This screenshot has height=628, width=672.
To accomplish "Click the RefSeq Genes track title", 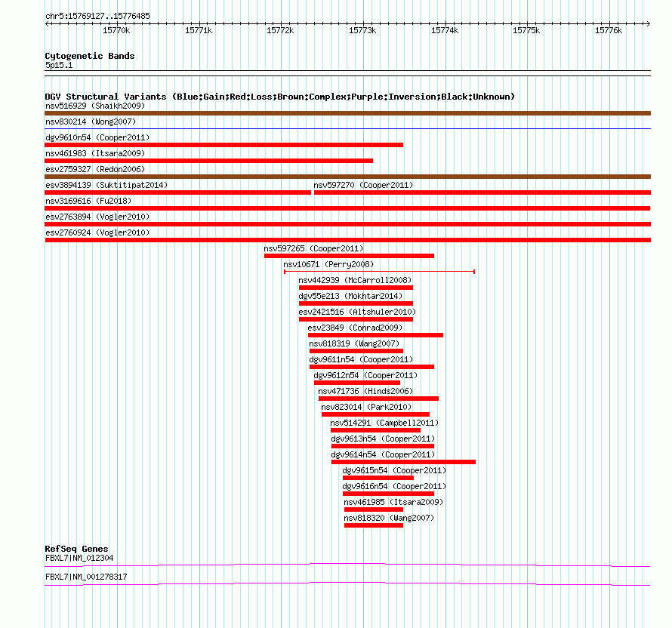I will pyautogui.click(x=76, y=549).
